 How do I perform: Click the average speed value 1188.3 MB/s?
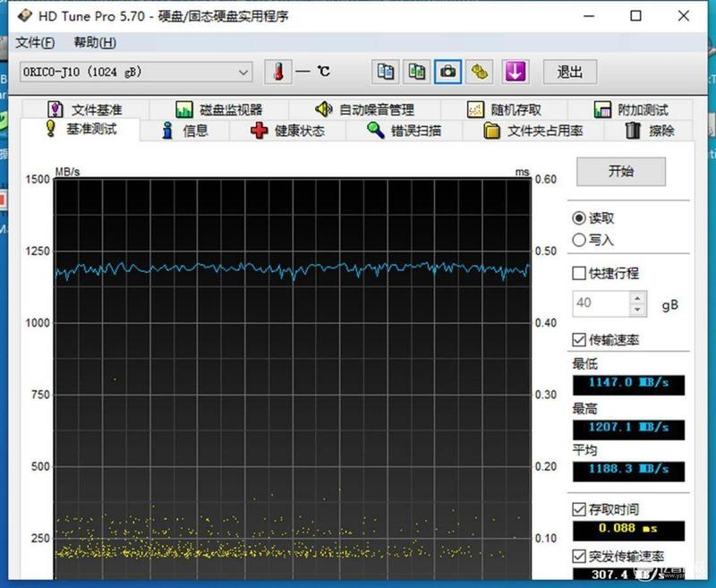(x=629, y=471)
